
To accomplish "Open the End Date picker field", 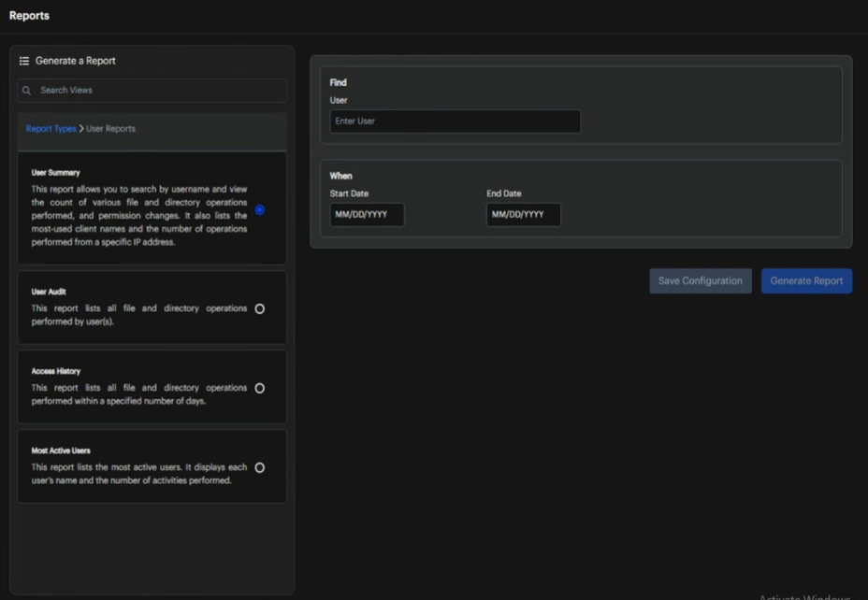I will click(x=524, y=215).
